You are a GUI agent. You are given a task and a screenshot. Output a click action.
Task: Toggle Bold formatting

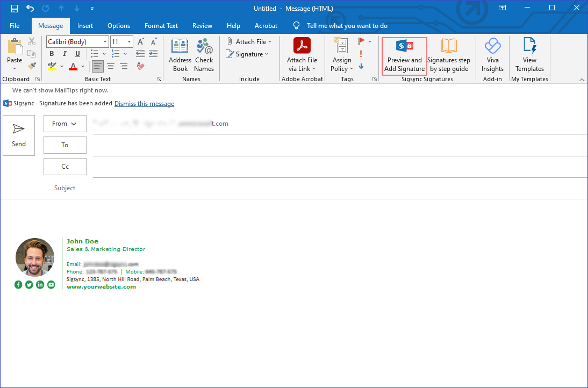click(x=52, y=54)
